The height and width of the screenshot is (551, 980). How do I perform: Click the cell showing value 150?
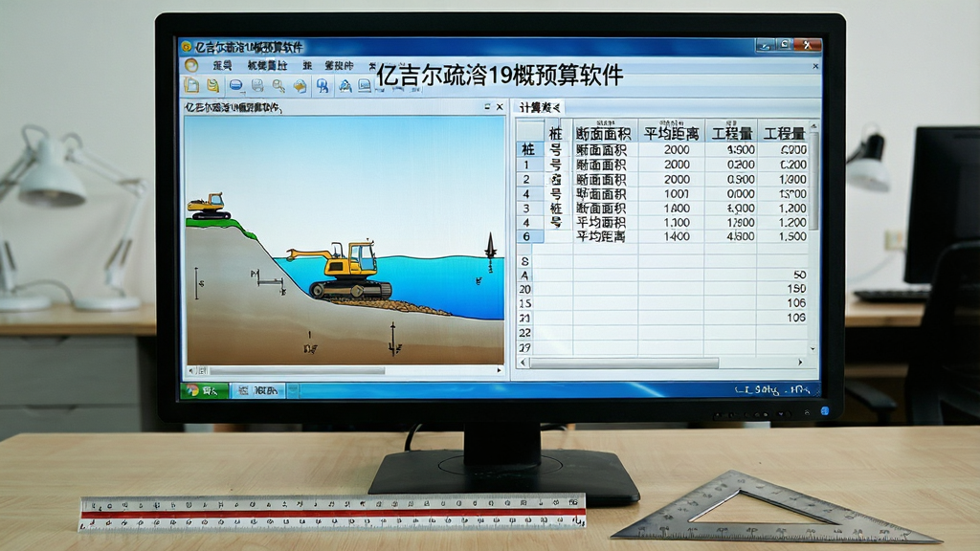[x=784, y=289]
